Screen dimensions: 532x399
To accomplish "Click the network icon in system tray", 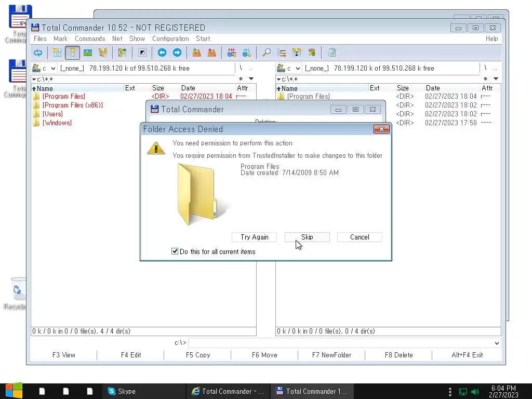I will pyautogui.click(x=463, y=392).
